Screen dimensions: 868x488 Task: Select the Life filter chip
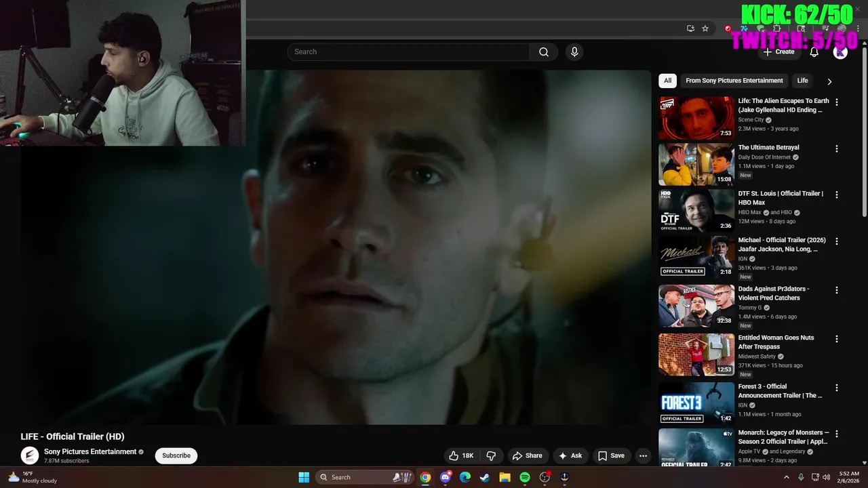(802, 81)
